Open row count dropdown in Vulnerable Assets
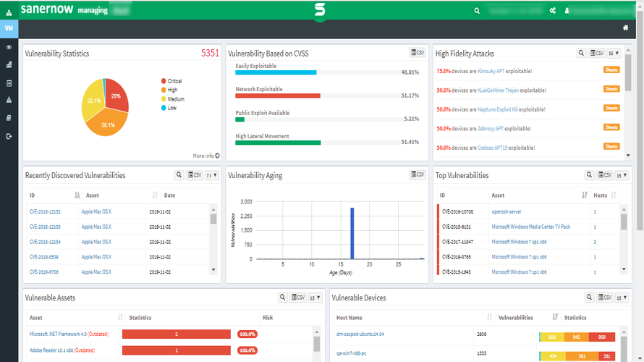Screen dimensions: 644x362 pyautogui.click(x=315, y=298)
